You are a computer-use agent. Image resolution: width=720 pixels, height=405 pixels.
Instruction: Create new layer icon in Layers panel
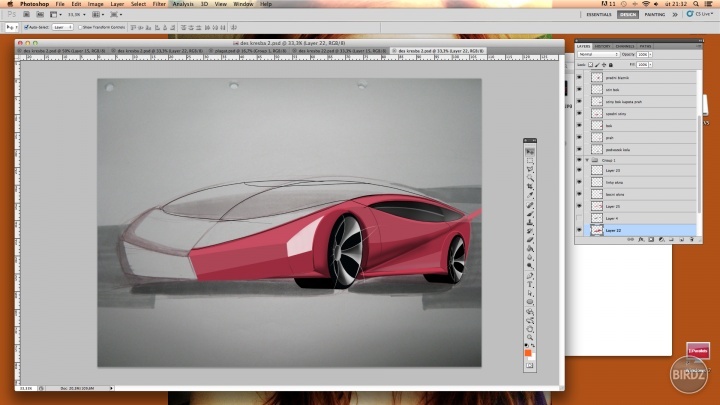(x=681, y=240)
